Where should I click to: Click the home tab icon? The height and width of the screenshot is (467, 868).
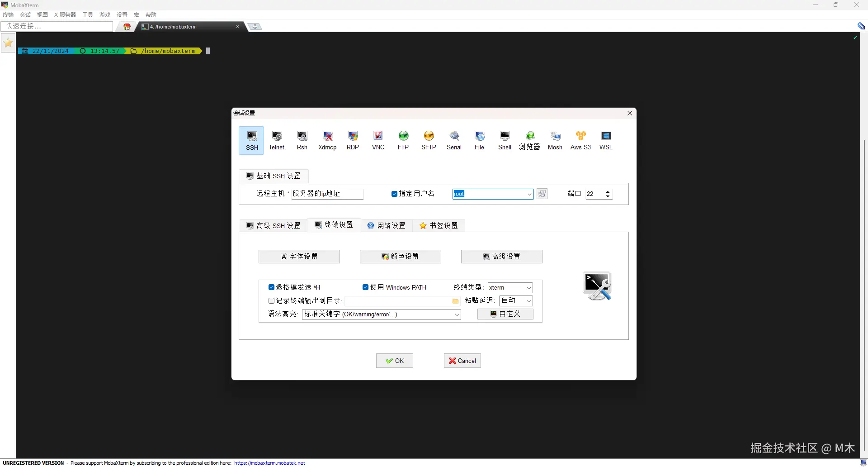[127, 27]
